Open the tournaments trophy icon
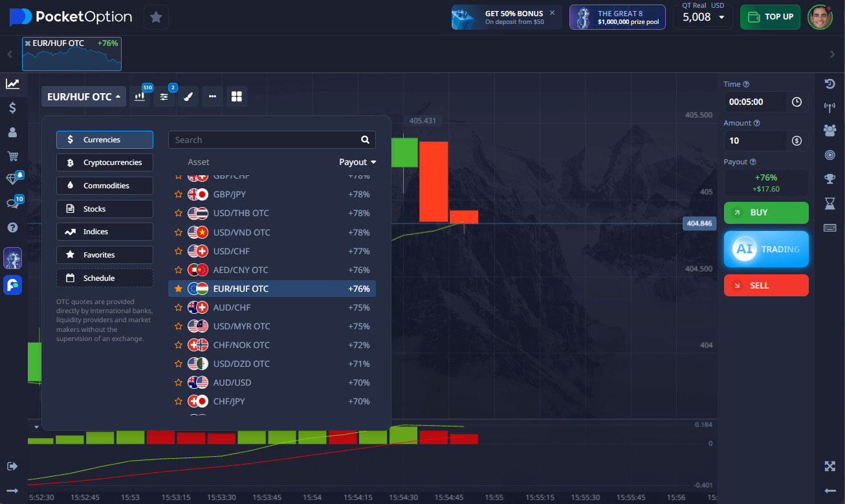This screenshot has height=504, width=845. click(x=829, y=179)
